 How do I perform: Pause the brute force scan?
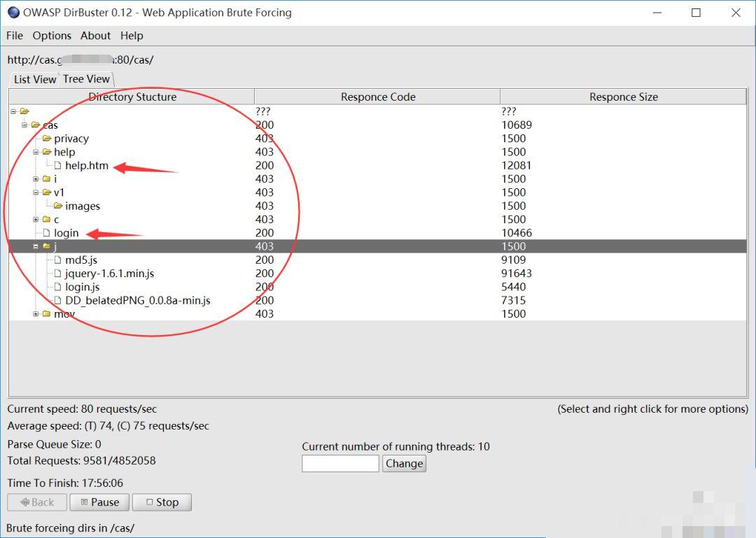[x=100, y=502]
